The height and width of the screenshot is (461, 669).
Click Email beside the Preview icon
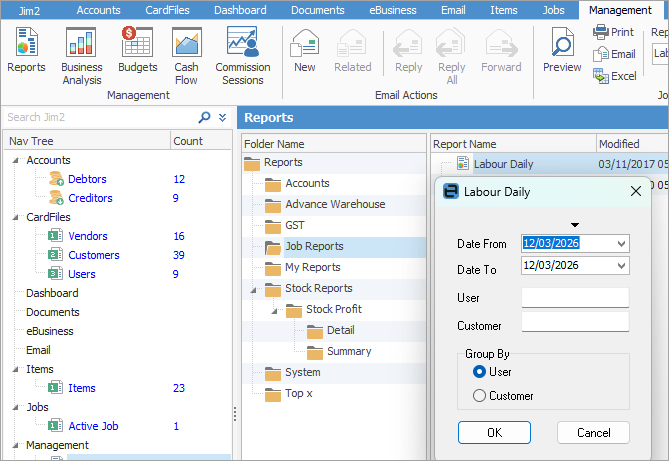click(x=614, y=54)
